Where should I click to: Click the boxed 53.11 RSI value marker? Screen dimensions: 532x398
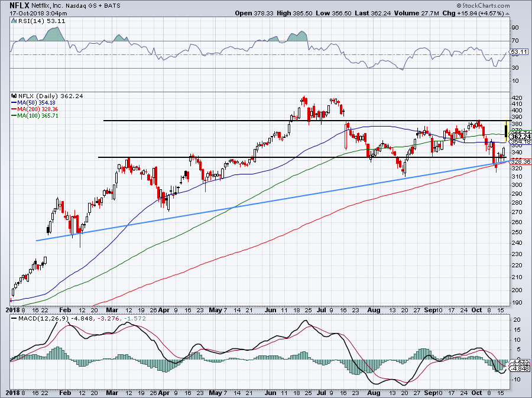(520, 52)
